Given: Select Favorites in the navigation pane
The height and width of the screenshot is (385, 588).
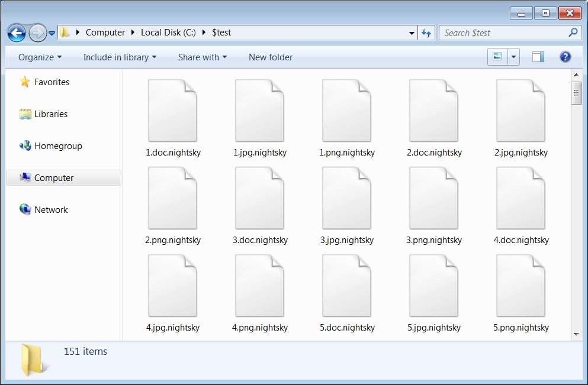Looking at the screenshot, I should 52,82.
